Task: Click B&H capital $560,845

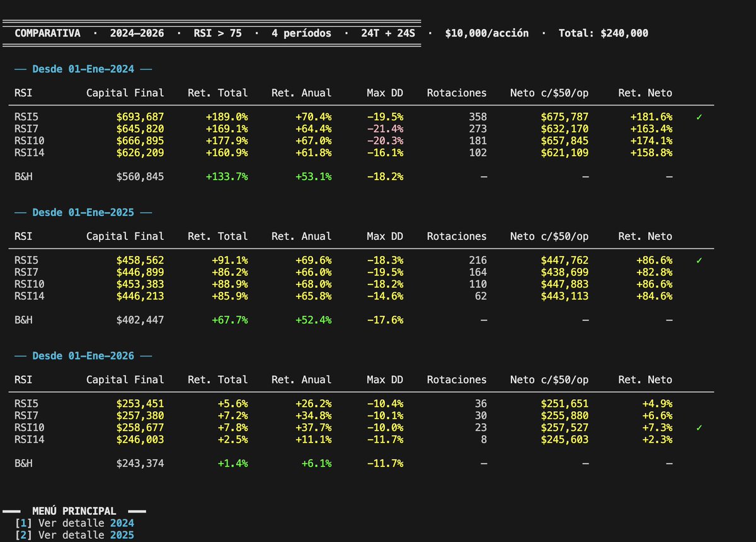Action: (140, 177)
